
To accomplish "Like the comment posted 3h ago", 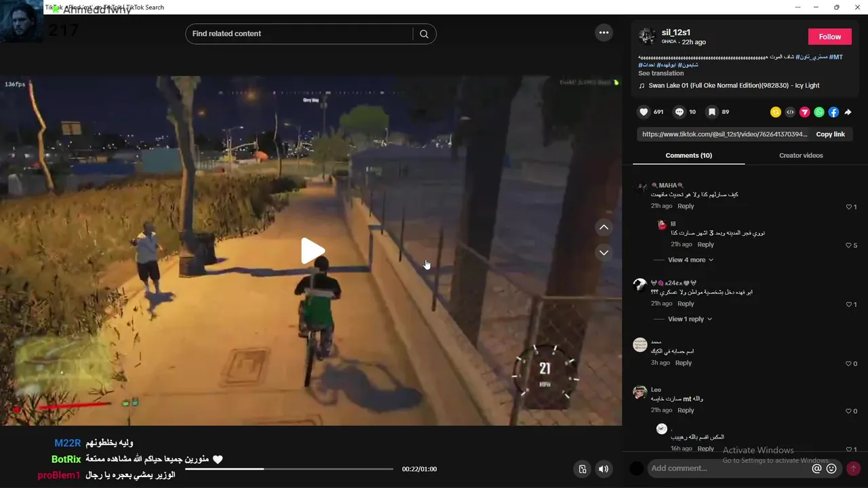I will point(848,364).
